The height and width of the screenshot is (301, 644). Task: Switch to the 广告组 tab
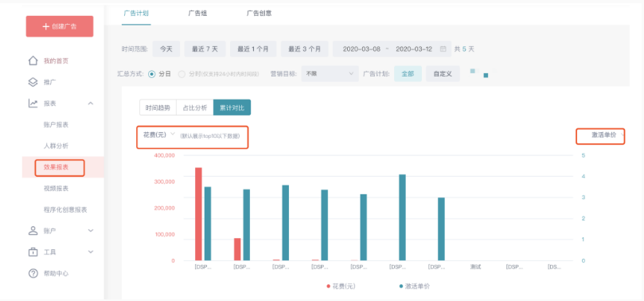pos(197,14)
